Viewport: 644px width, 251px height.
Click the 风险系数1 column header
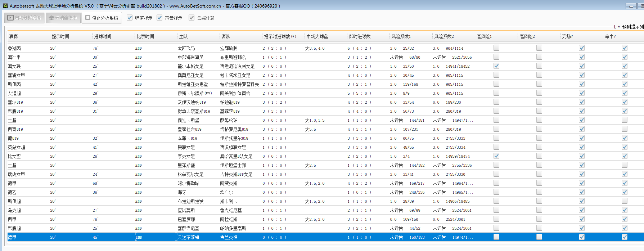[x=401, y=36]
